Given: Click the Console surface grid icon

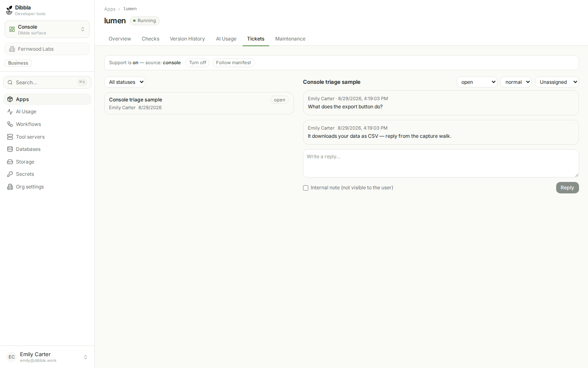Looking at the screenshot, I should [x=12, y=29].
